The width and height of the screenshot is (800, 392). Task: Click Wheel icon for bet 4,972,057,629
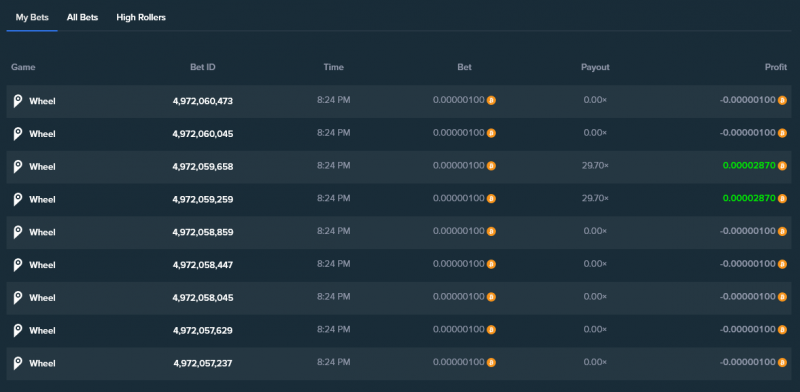18,330
